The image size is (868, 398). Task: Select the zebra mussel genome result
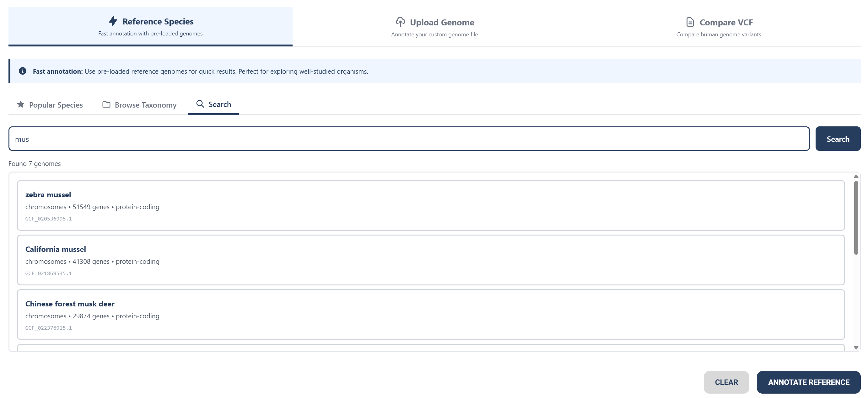[431, 205]
